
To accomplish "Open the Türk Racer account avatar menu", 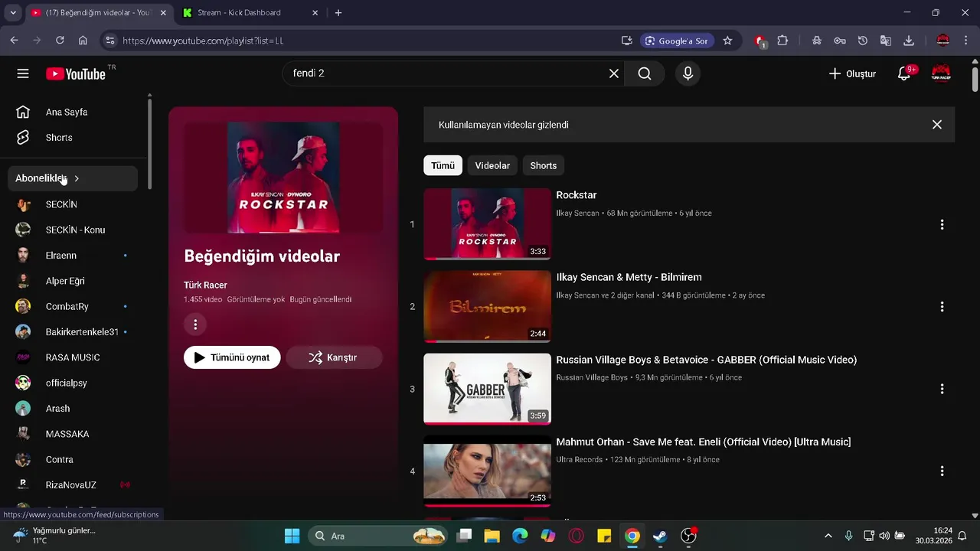I will (941, 73).
